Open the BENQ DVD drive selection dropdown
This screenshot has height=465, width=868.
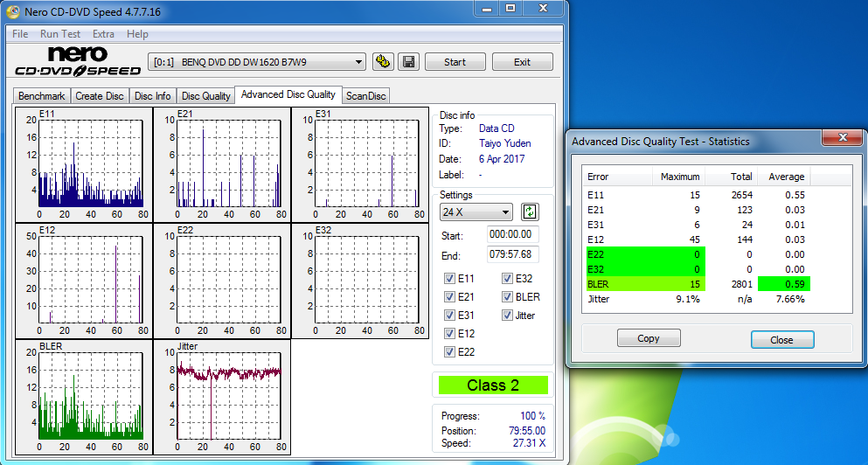coord(257,62)
